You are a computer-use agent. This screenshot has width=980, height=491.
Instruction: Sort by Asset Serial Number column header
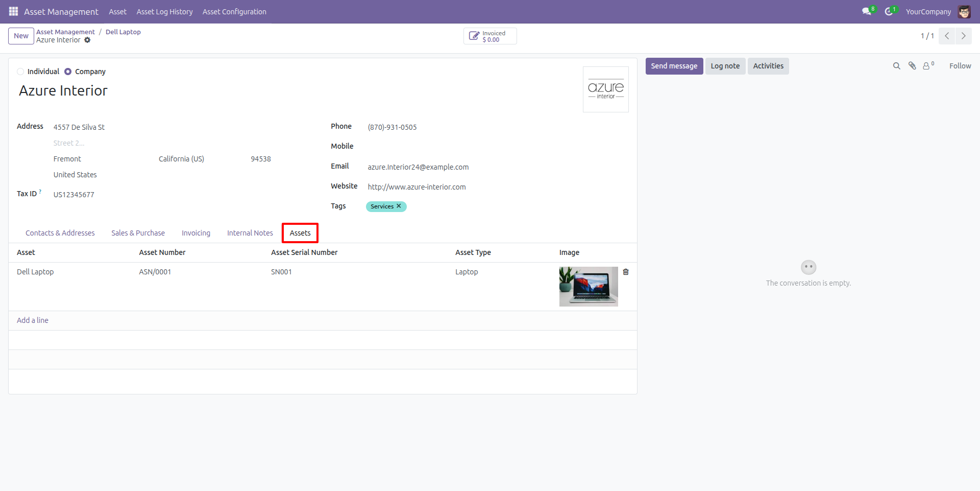click(x=304, y=252)
